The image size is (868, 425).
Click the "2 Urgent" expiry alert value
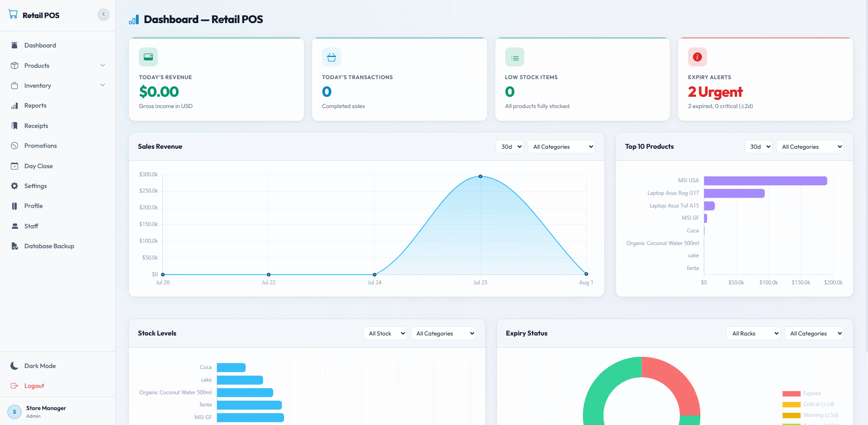(x=715, y=92)
